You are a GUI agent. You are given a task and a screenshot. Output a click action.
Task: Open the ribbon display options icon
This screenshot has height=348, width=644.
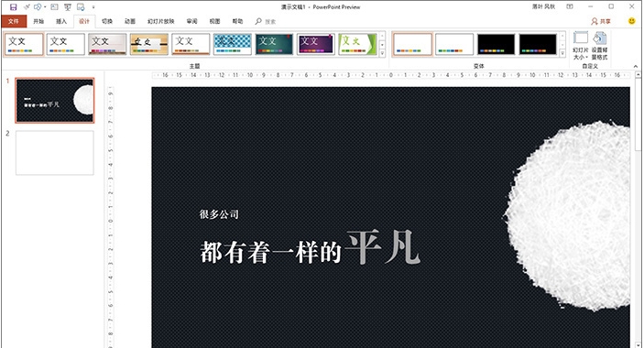(x=570, y=6)
